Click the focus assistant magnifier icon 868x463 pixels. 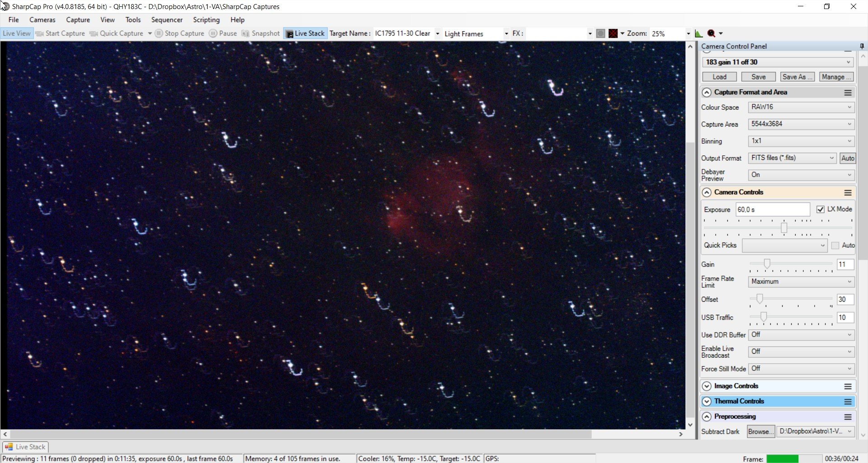711,33
